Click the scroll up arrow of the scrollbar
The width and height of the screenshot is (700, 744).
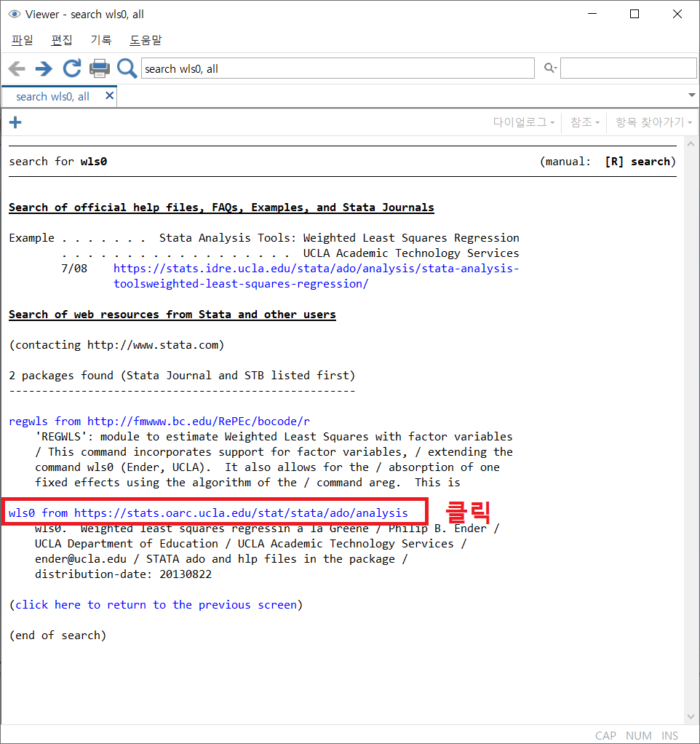point(691,144)
